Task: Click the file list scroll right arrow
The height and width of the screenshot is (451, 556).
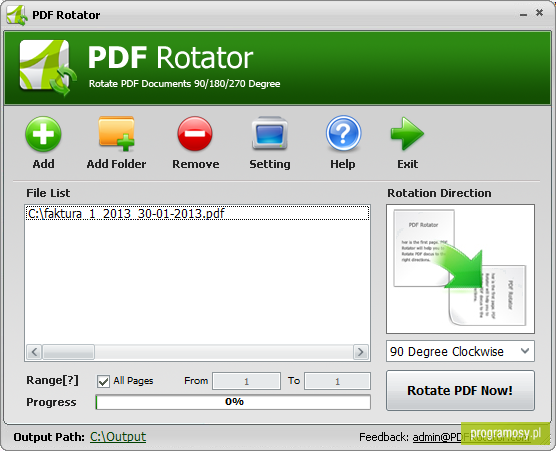Action: 361,352
